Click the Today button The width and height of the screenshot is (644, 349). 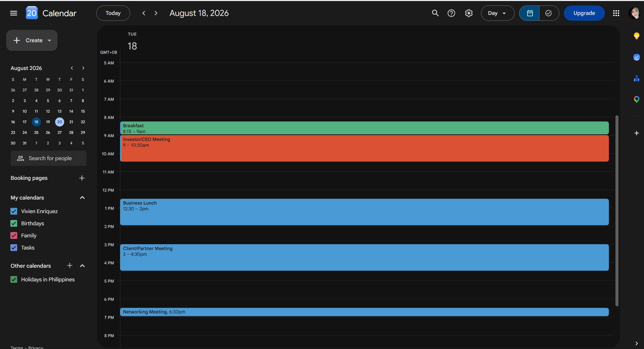(113, 13)
